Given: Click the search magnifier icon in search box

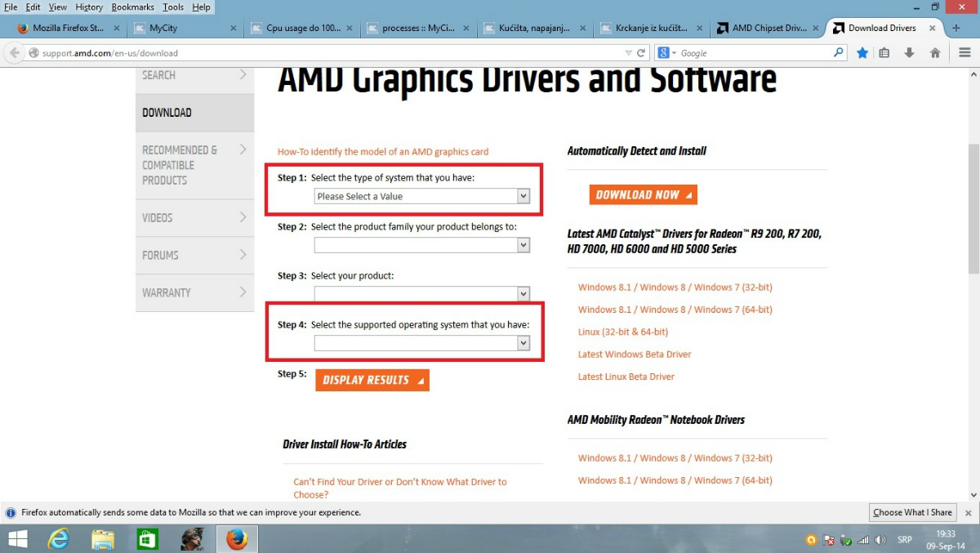Looking at the screenshot, I should [838, 53].
